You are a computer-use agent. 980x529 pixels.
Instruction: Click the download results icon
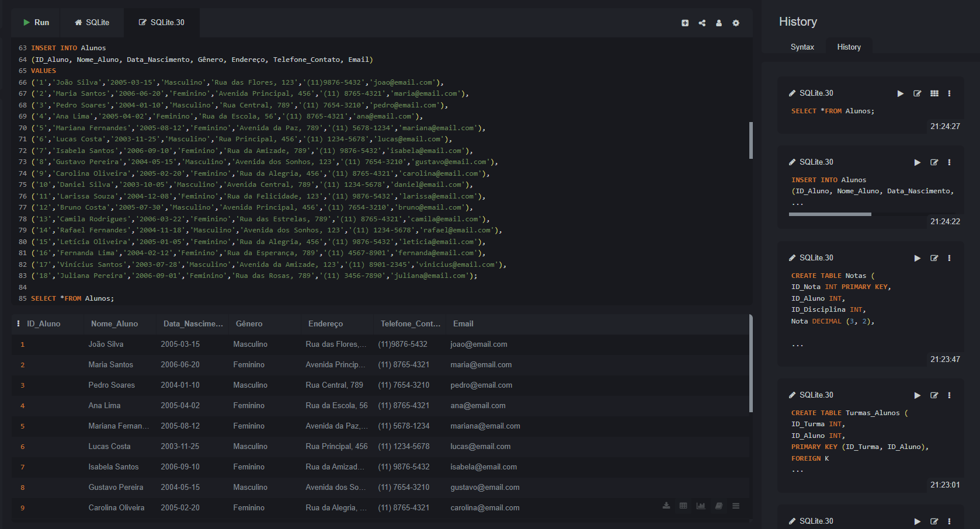(666, 506)
